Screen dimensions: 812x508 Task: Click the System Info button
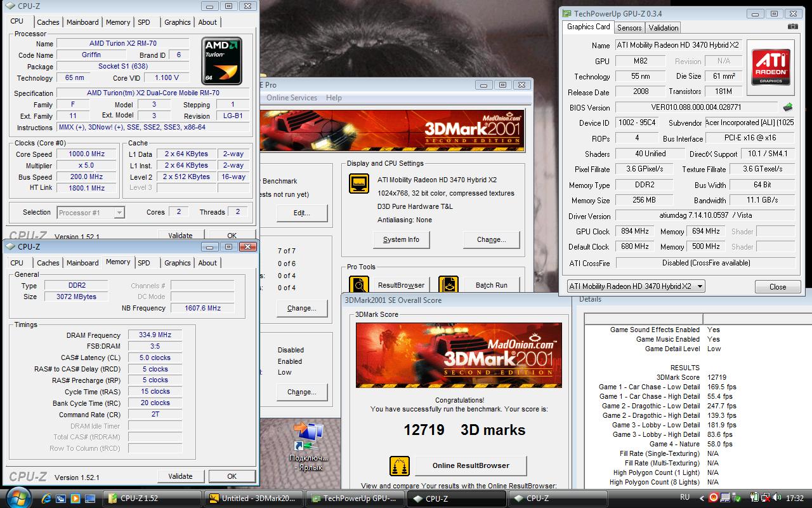click(401, 239)
